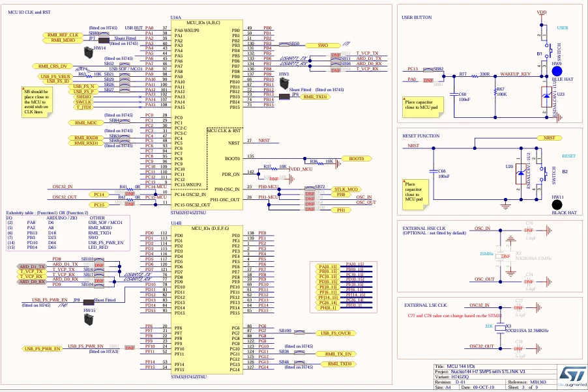Click the yellow USB_FS_OVCR port

pyautogui.click(x=336, y=333)
